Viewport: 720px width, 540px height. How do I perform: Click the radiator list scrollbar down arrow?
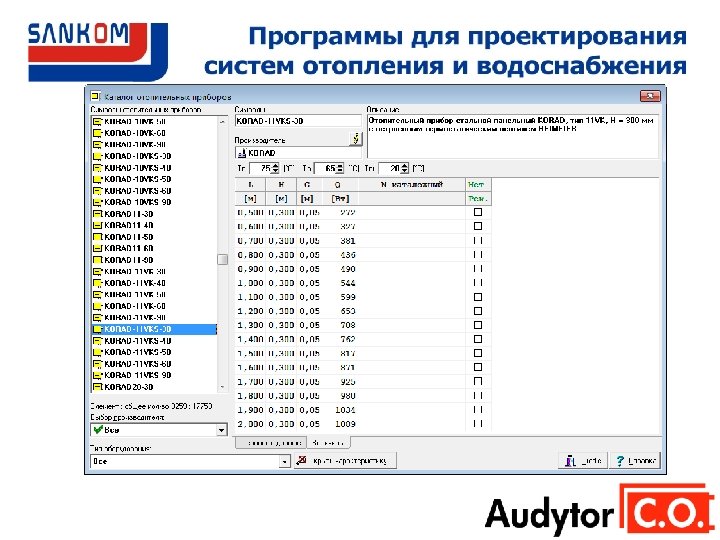[x=222, y=388]
